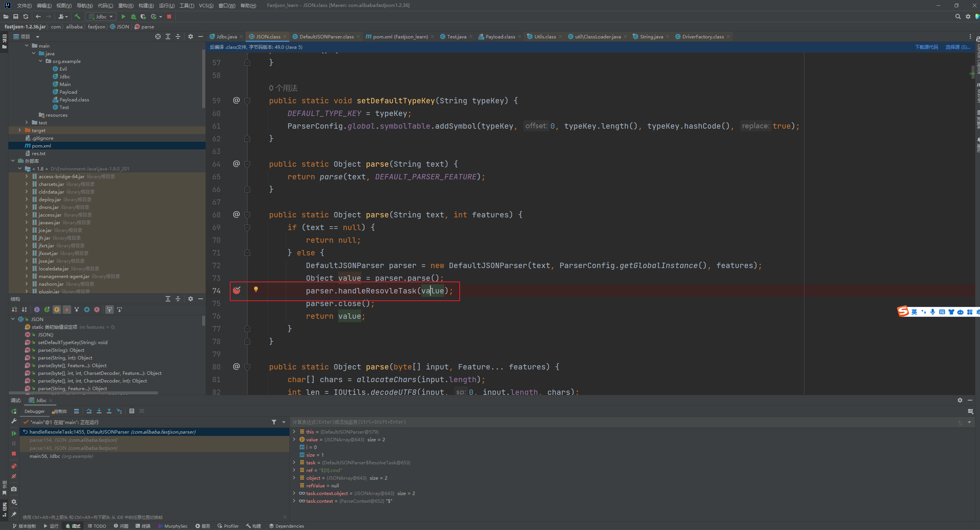Image resolution: width=980 pixels, height=530 pixels.
Task: Collapse the main folder in project tree
Action: (27, 46)
